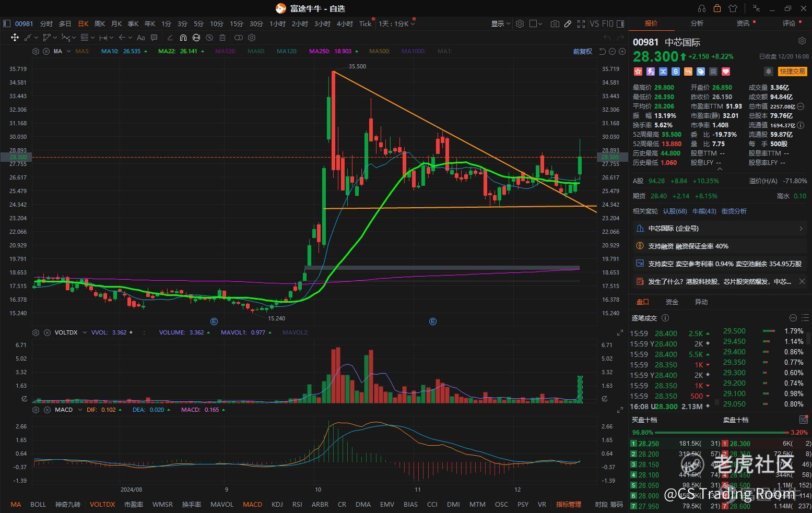Toggle VS compare mode

click(x=594, y=23)
